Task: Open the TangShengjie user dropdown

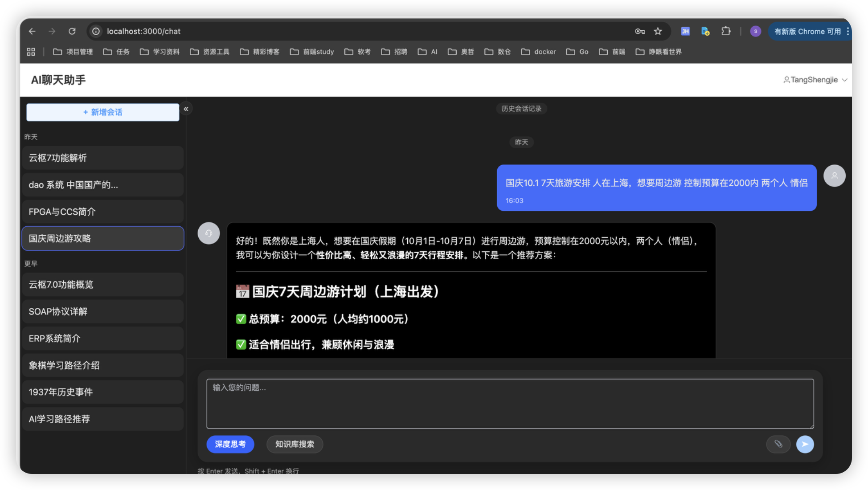Action: pyautogui.click(x=815, y=80)
